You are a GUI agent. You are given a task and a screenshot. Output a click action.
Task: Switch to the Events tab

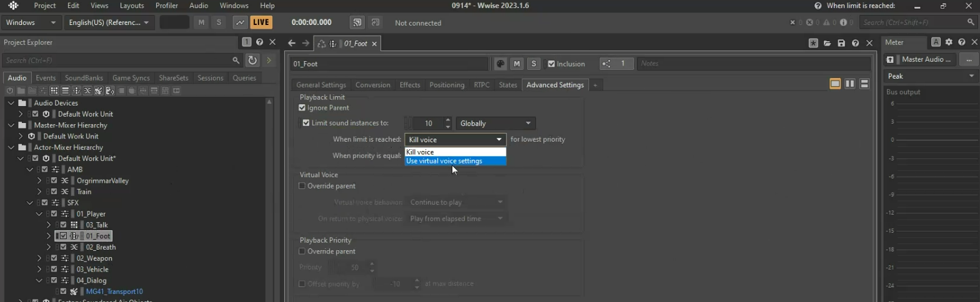46,78
